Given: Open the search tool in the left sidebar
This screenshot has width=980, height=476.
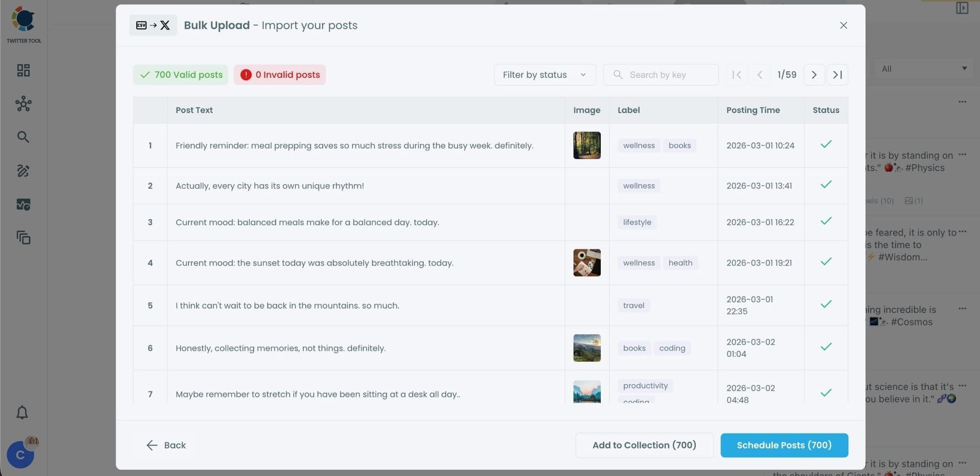Looking at the screenshot, I should point(23,137).
